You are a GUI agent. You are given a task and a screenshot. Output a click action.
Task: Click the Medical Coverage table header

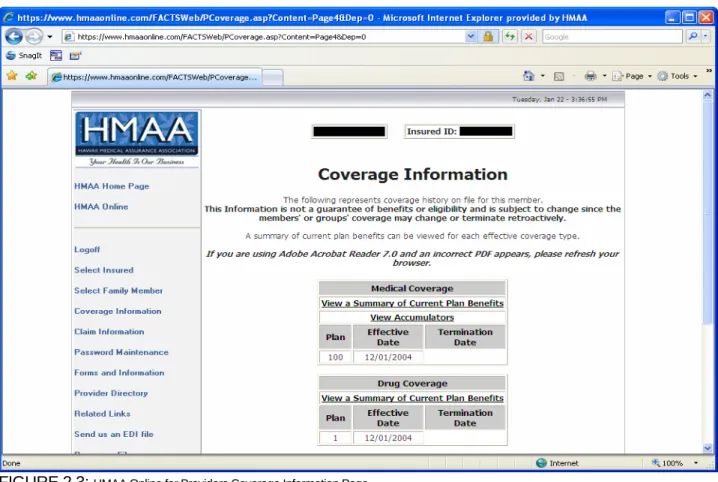412,288
